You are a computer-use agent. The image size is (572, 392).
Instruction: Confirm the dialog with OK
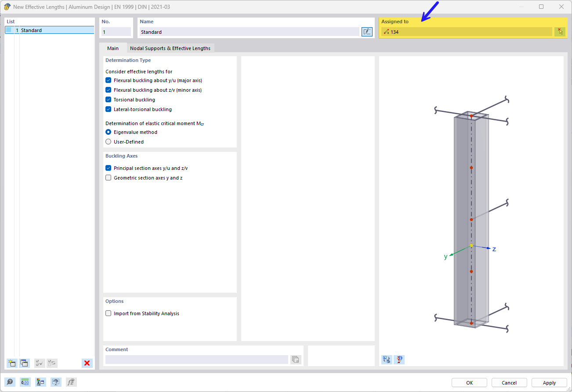tap(469, 382)
